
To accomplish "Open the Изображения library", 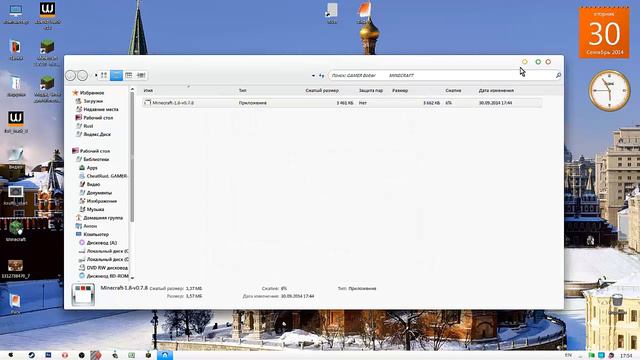I will 101,201.
